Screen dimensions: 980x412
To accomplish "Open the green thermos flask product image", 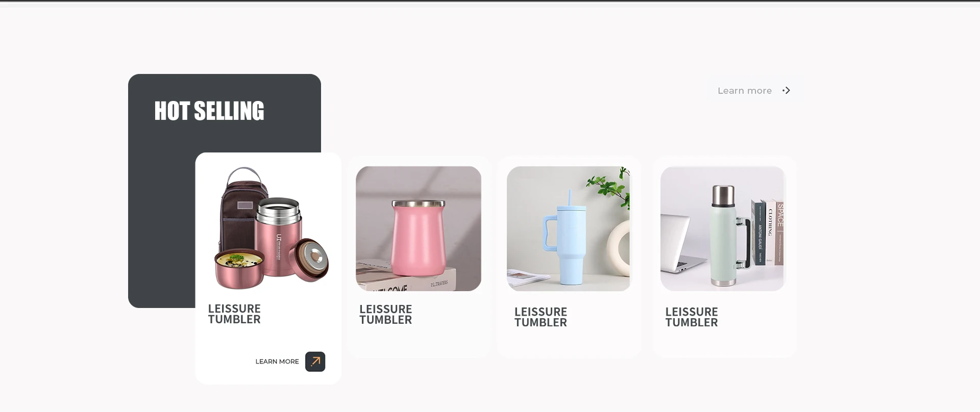I will [x=722, y=228].
